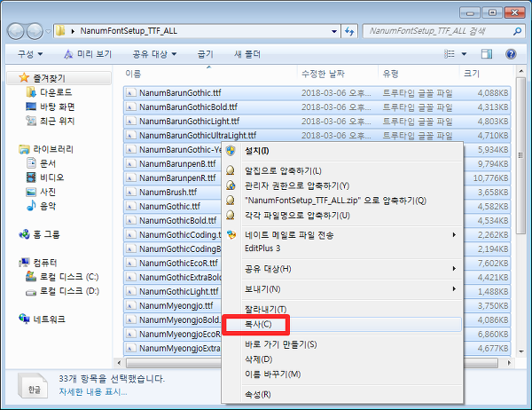Choose 복사(C) in context menu

342,324
